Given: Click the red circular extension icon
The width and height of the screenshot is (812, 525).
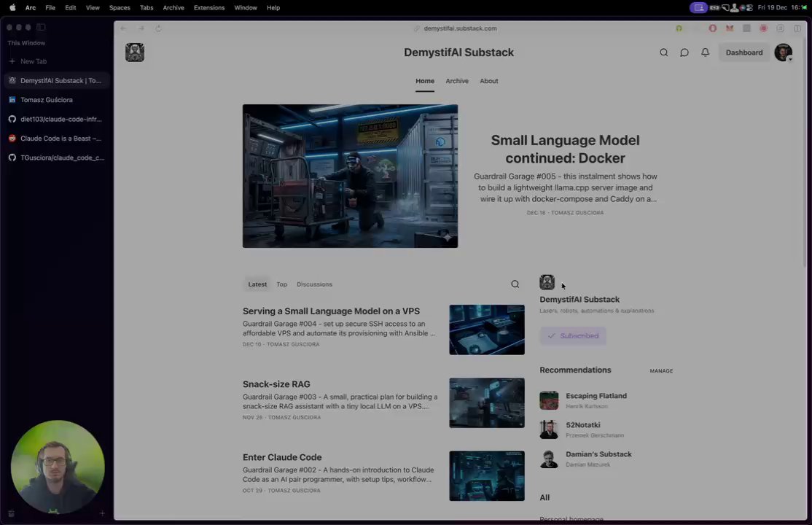Looking at the screenshot, I should (713, 28).
